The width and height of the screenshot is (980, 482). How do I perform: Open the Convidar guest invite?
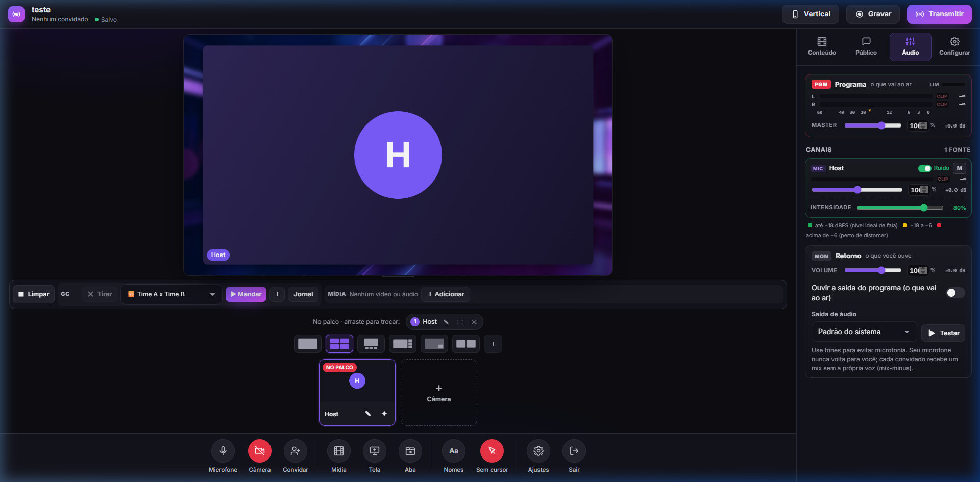pyautogui.click(x=296, y=451)
